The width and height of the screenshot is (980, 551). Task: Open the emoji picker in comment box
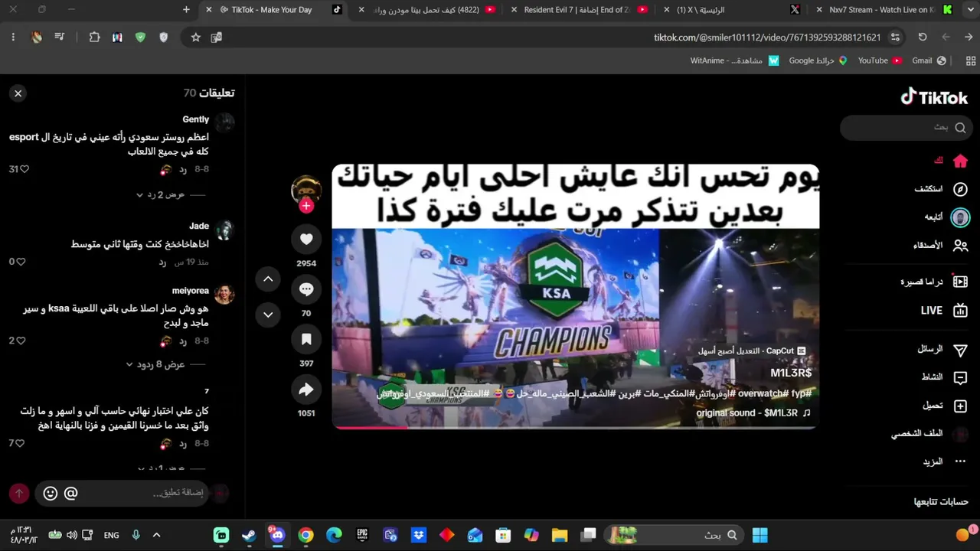pos(51,494)
